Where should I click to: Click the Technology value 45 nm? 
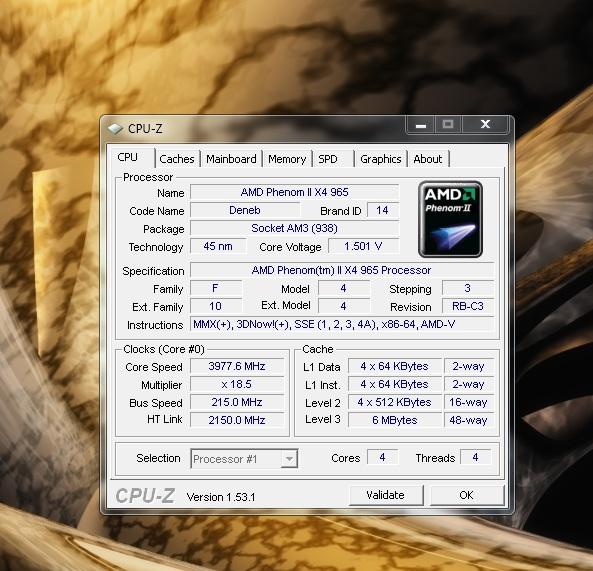[x=218, y=246]
